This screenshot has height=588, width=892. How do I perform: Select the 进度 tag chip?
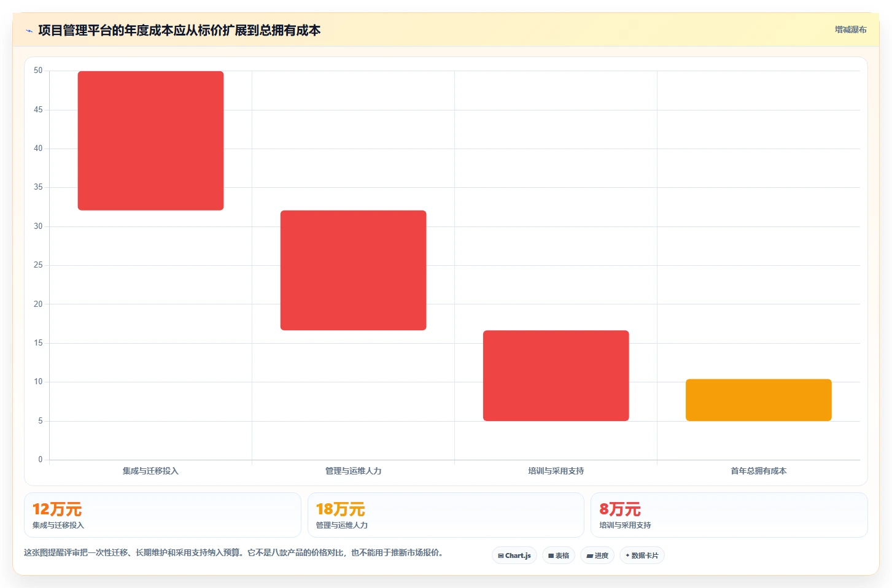pos(597,555)
